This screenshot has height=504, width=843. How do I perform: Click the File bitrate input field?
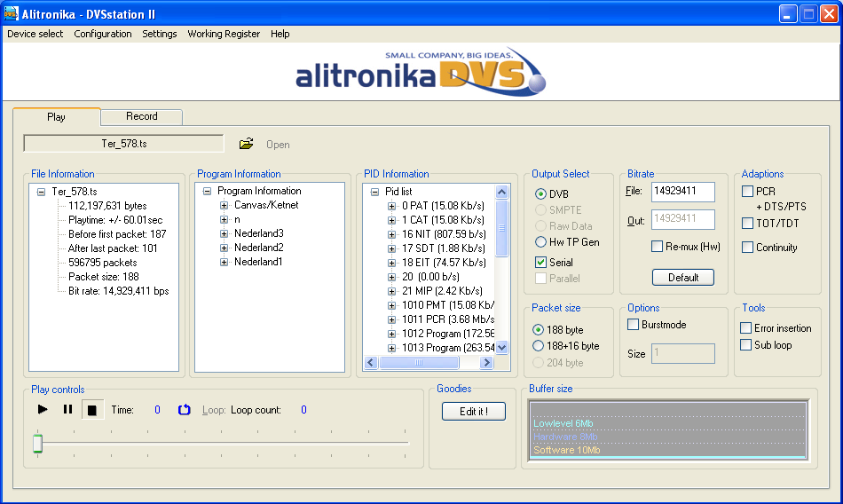pos(682,192)
